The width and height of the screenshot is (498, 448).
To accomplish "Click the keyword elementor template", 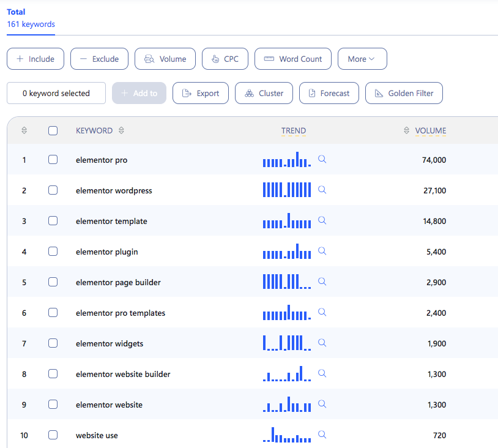I will coord(111,221).
